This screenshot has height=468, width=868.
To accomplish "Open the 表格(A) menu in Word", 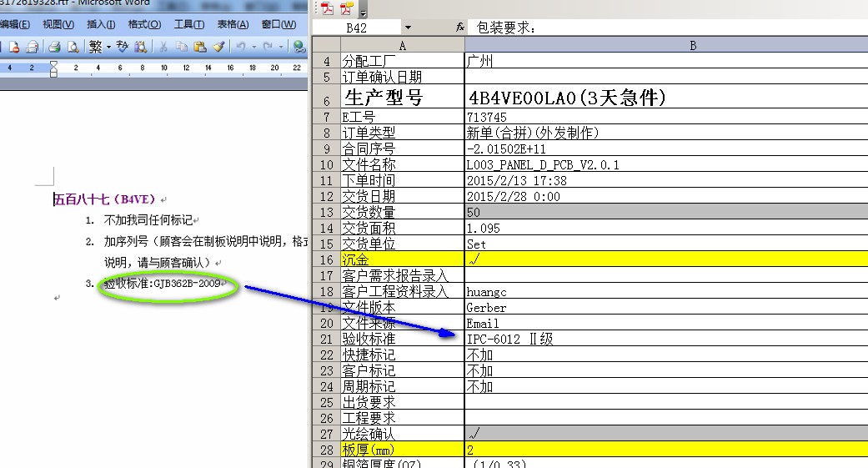I will tap(233, 24).
